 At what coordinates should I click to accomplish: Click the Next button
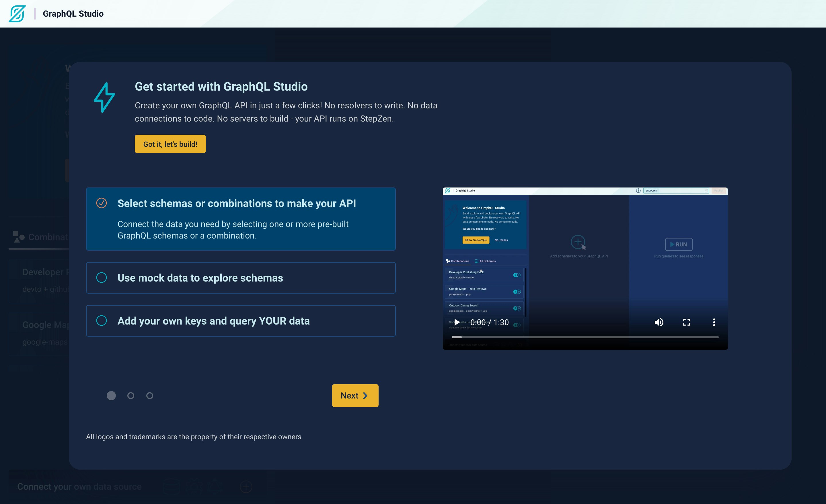tap(355, 395)
